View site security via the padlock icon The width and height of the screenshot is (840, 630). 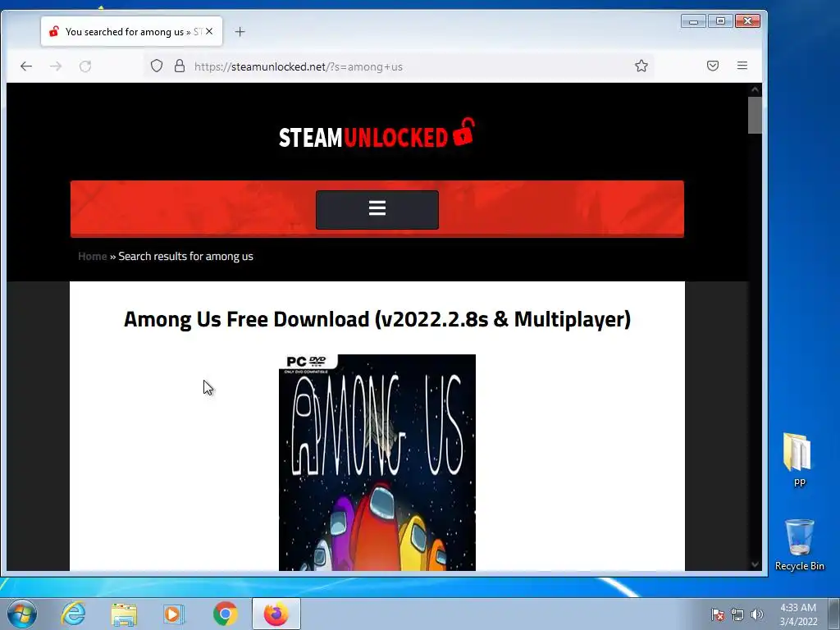click(180, 66)
